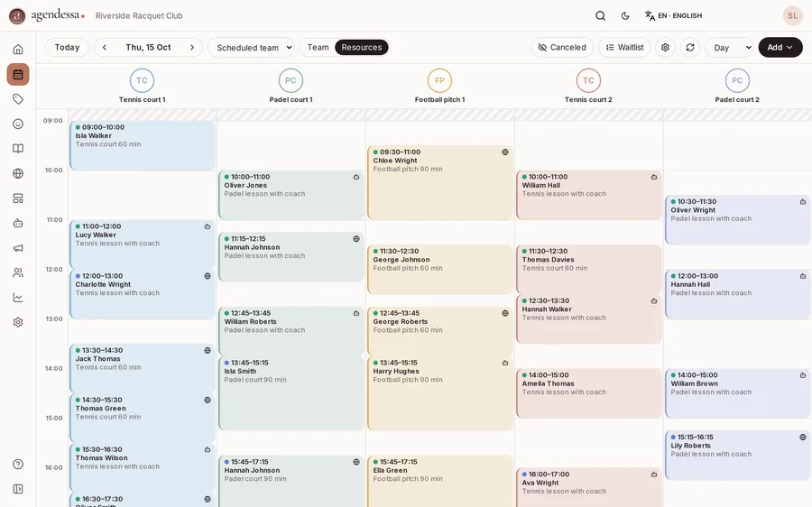
Task: Open the analytics chart sidebar icon
Action: (x=18, y=298)
